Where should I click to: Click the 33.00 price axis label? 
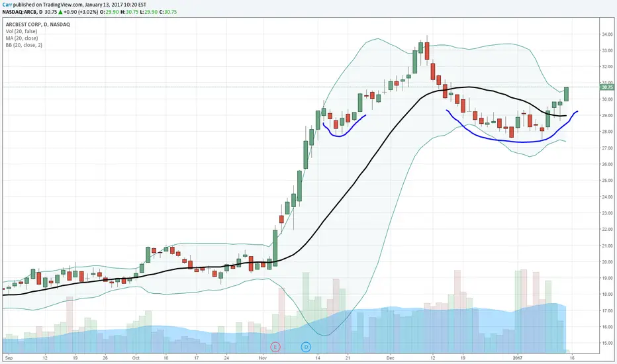(607, 51)
